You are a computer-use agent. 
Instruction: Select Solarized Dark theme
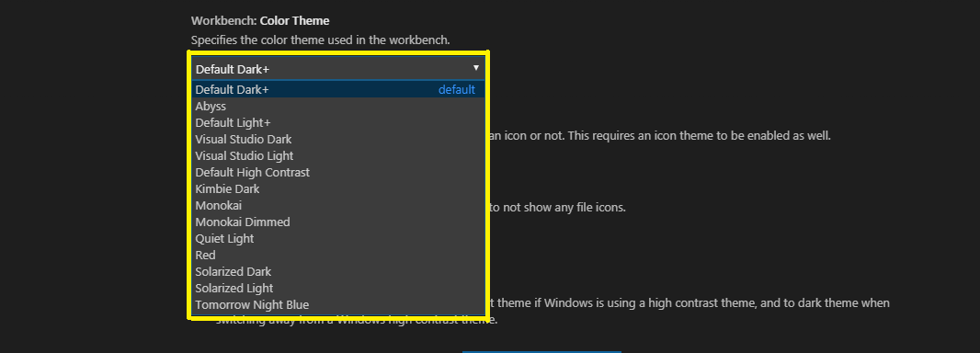click(x=337, y=272)
